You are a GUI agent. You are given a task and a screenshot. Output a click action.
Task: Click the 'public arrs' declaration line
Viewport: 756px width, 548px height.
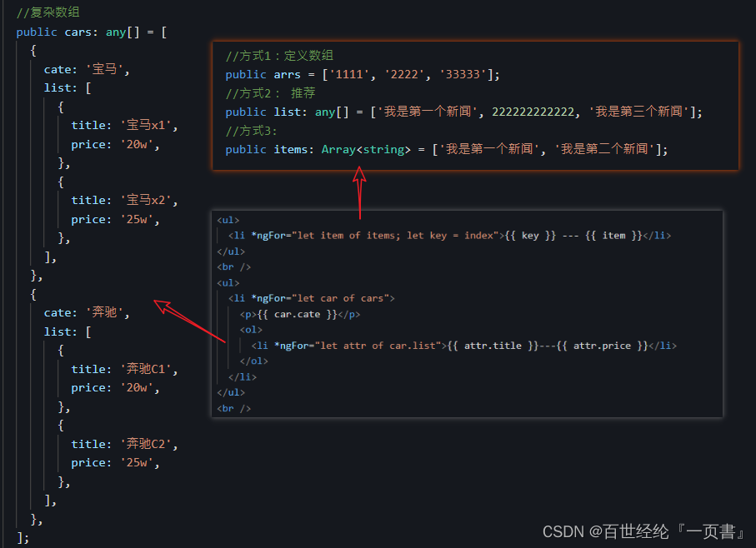coord(363,75)
